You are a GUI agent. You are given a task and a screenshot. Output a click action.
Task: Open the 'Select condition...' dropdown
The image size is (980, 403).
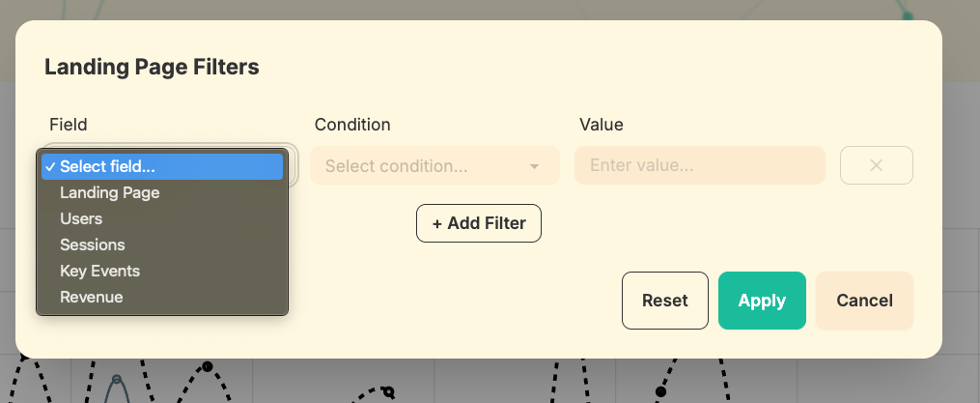pyautogui.click(x=425, y=166)
